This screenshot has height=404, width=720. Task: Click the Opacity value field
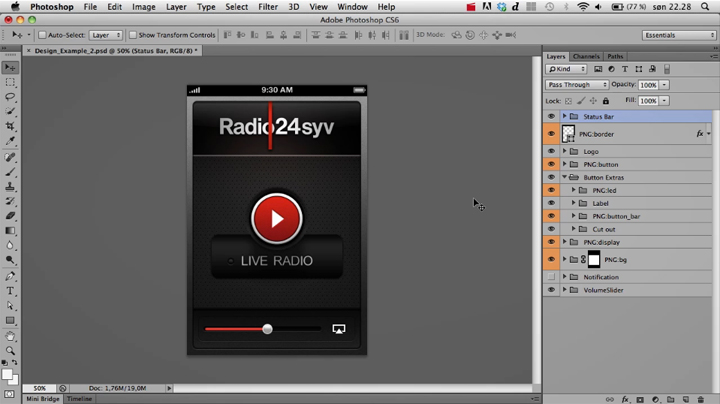tap(648, 84)
